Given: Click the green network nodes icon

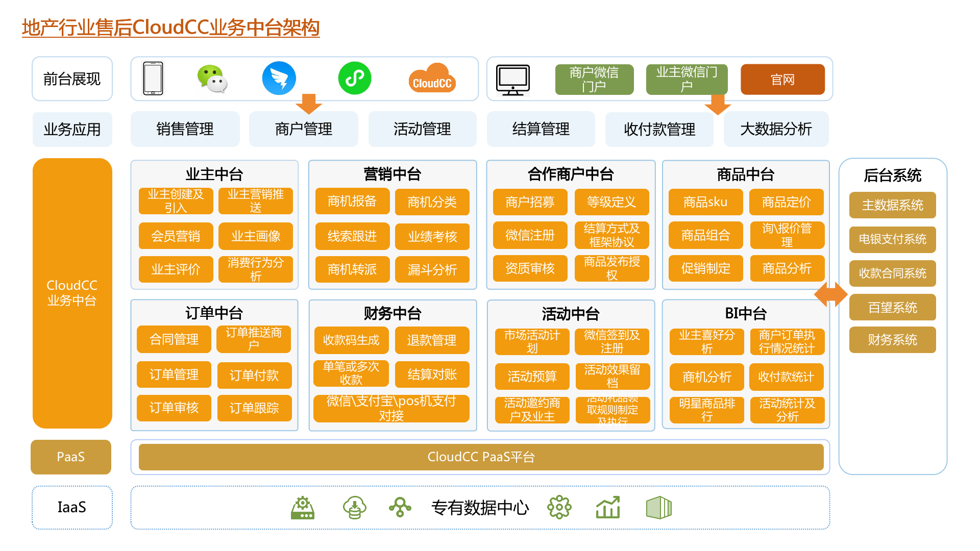Looking at the screenshot, I should (x=400, y=507).
